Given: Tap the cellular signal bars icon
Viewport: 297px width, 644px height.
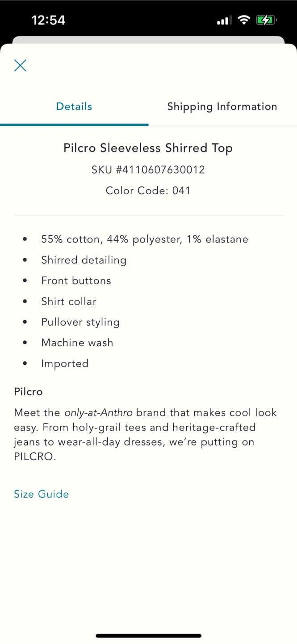Looking at the screenshot, I should (223, 21).
